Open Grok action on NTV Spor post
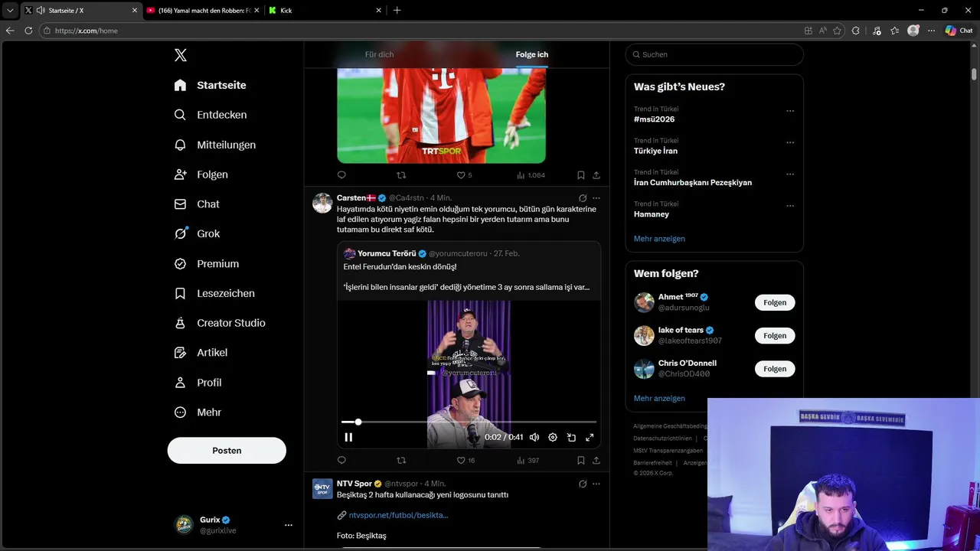 pos(583,484)
